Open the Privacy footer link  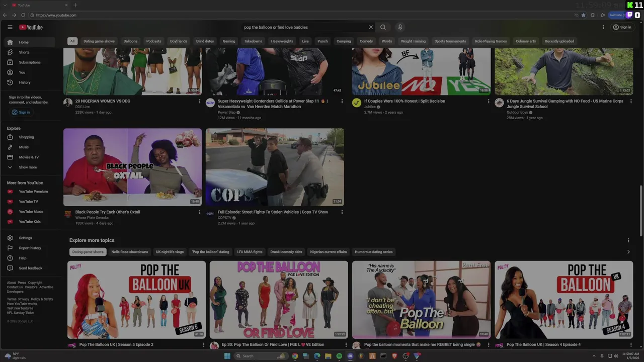pyautogui.click(x=24, y=299)
